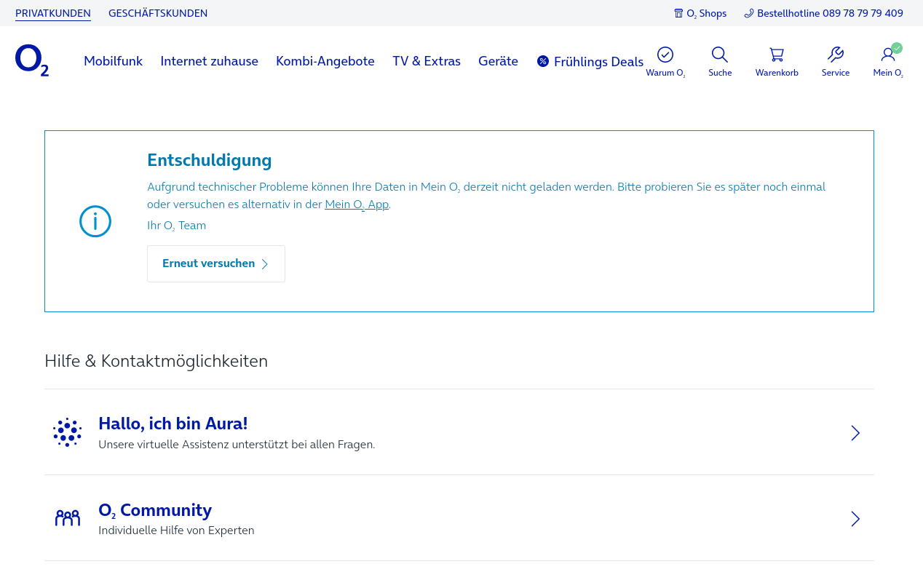Open the Mein O2 account icon
The height and width of the screenshot is (588, 923).
coord(887,55)
